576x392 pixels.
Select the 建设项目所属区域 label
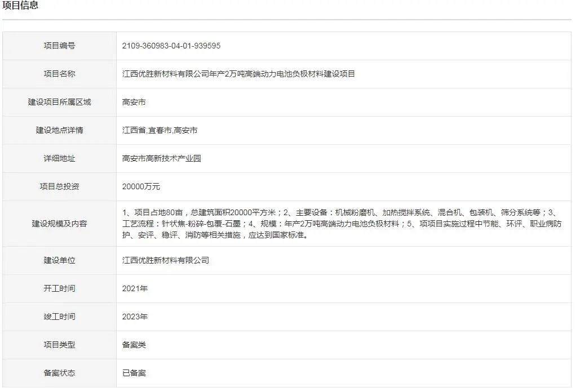pyautogui.click(x=59, y=102)
